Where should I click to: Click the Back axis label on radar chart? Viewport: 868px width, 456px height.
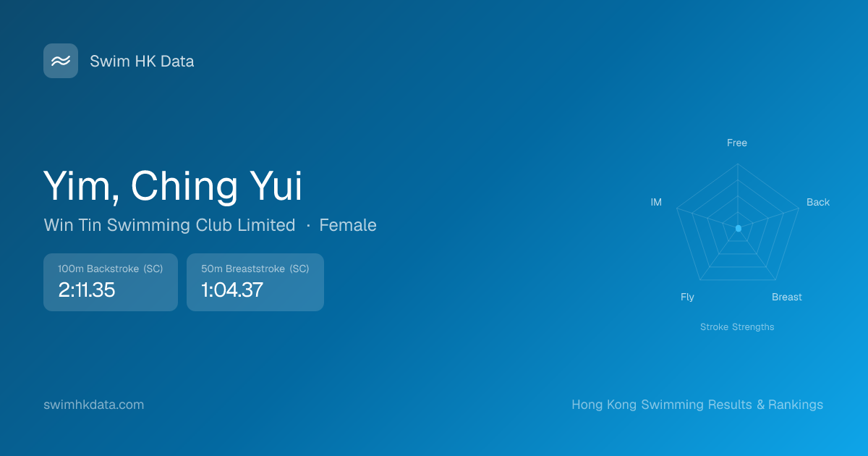(818, 202)
